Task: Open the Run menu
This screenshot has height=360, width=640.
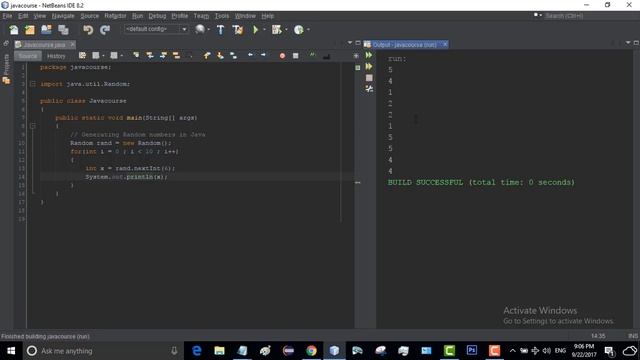Action: 138,16
